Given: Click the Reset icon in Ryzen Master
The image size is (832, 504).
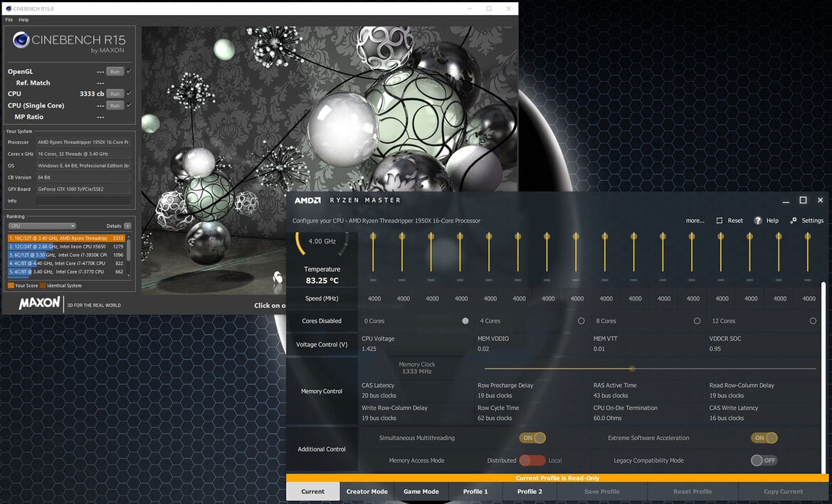Looking at the screenshot, I should 719,220.
